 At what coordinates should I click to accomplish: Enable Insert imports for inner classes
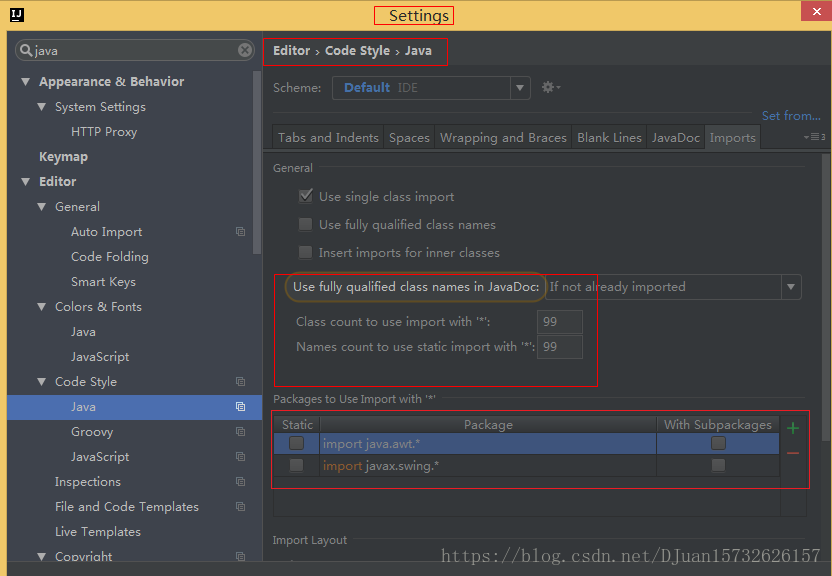click(x=306, y=252)
